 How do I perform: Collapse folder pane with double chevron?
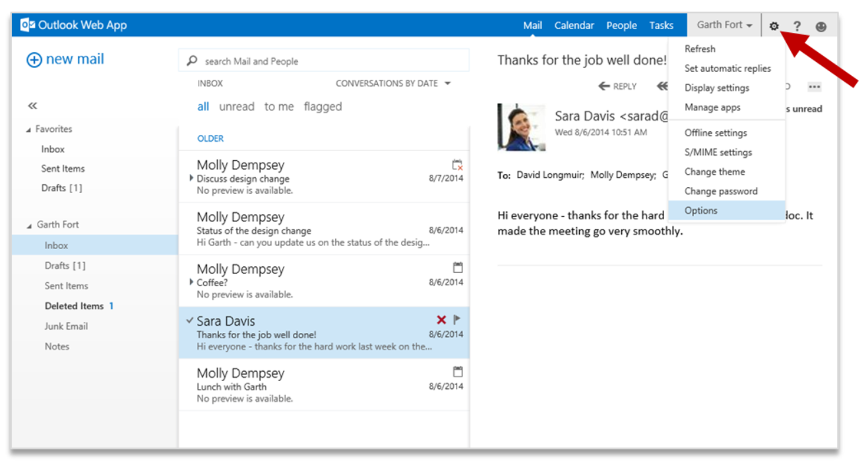(32, 105)
